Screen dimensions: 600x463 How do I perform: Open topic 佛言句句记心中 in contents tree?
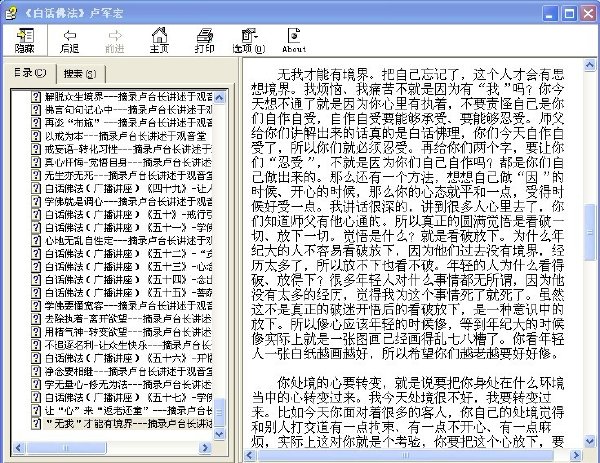(128, 109)
